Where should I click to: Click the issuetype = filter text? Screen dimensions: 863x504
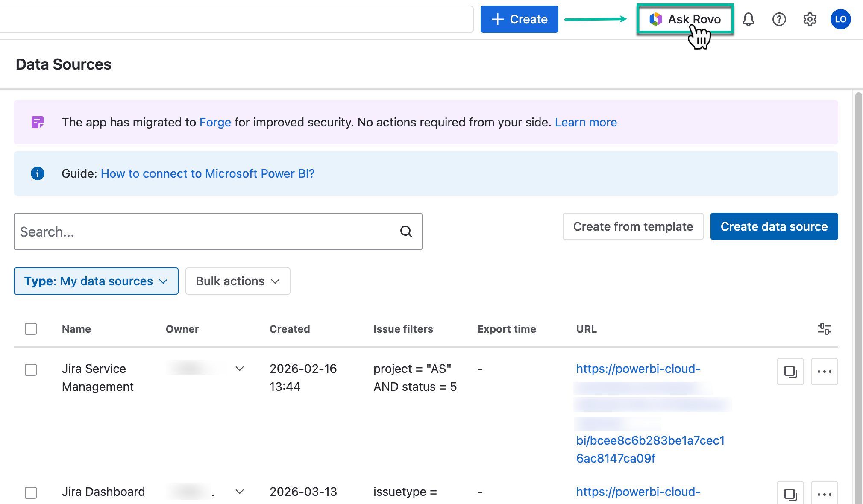(x=405, y=492)
